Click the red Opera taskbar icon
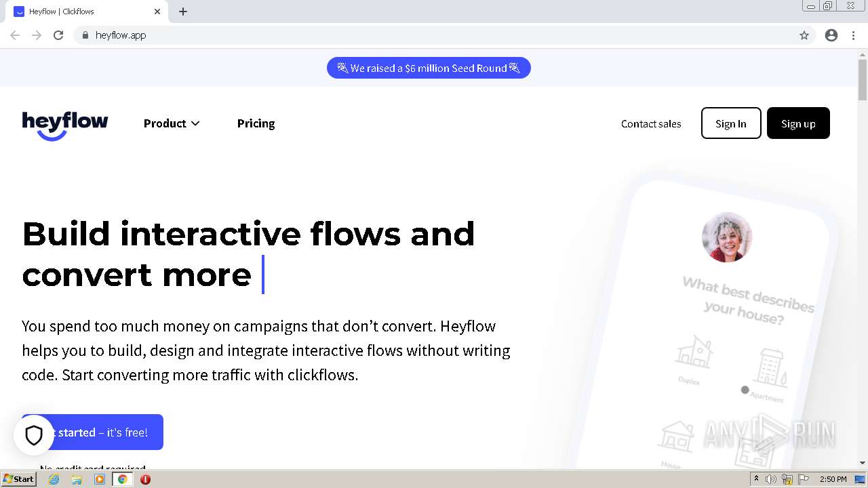Viewport: 868px width, 488px height. point(145,479)
